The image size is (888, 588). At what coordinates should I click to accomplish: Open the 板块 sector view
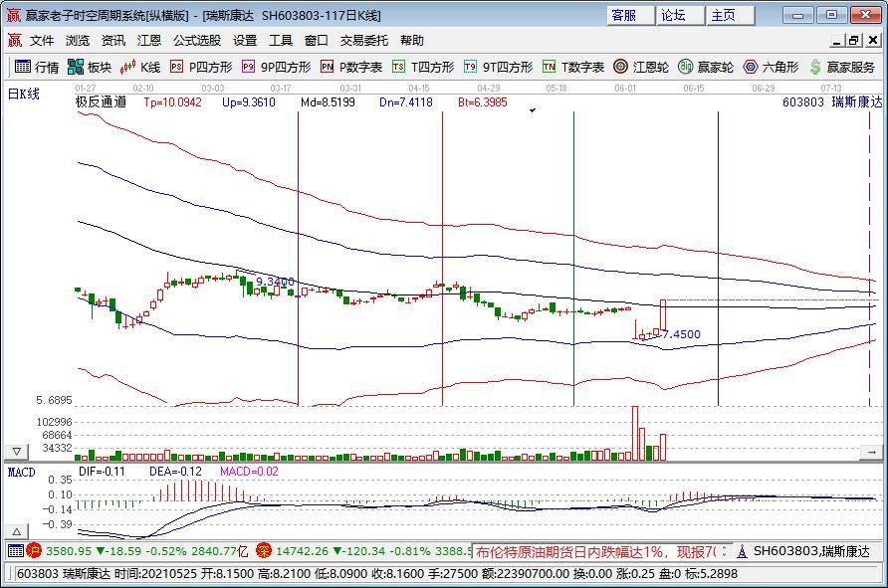coord(90,67)
